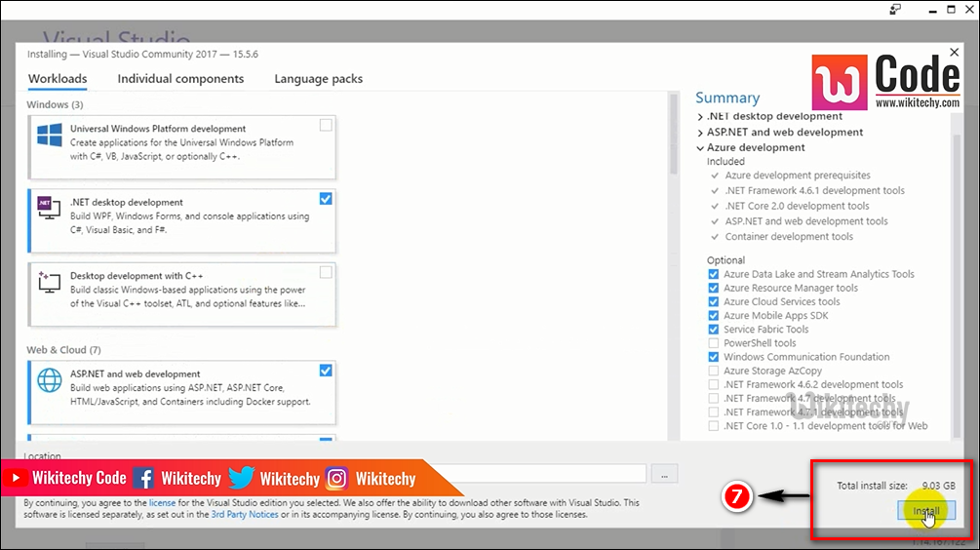
Task: Open the Language packs tab
Action: click(318, 79)
